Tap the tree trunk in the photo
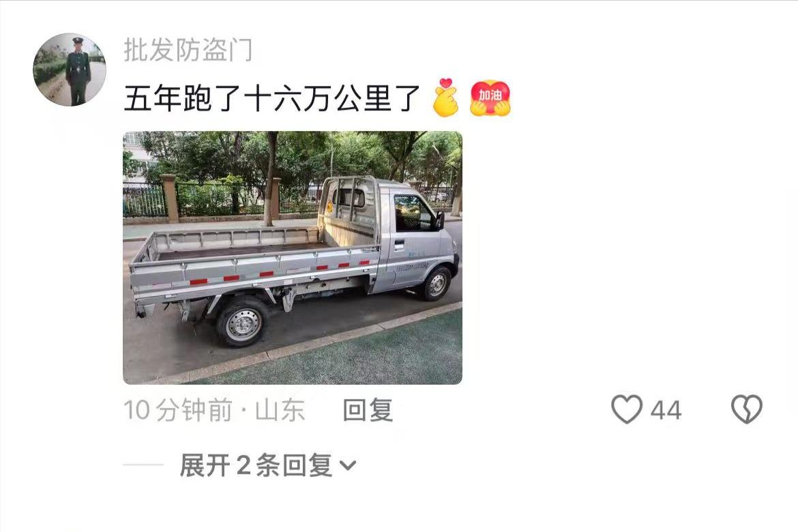Screen dimensions: 798x532 coord(269,178)
